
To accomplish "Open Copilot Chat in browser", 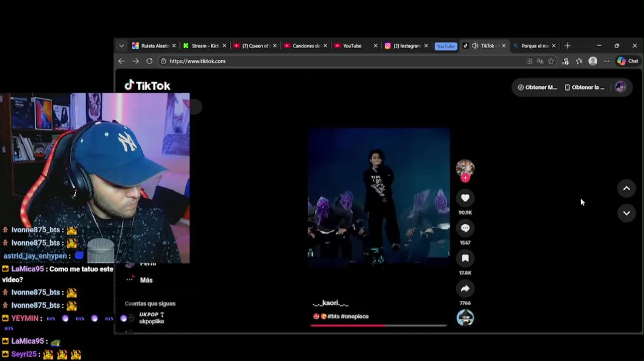I will click(628, 61).
